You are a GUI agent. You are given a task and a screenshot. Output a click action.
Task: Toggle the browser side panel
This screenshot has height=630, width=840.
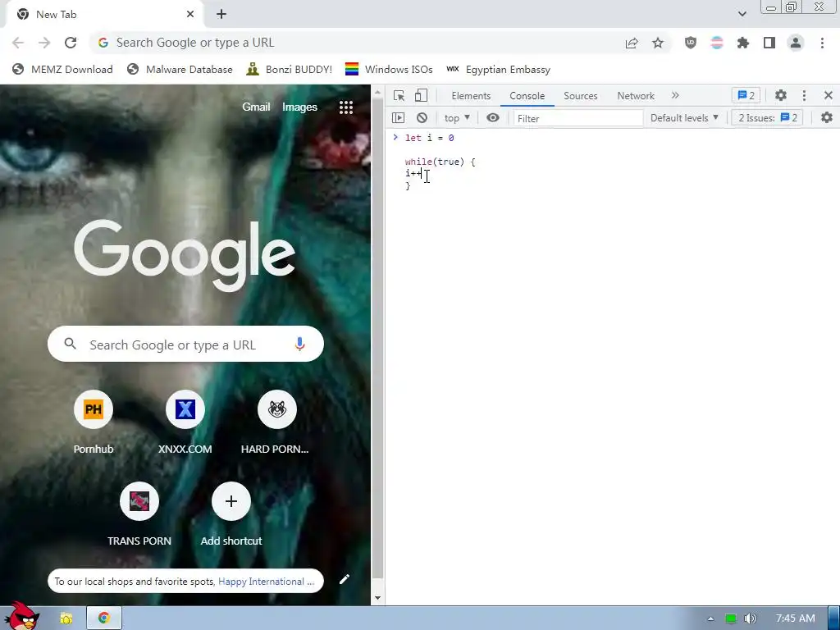click(769, 43)
